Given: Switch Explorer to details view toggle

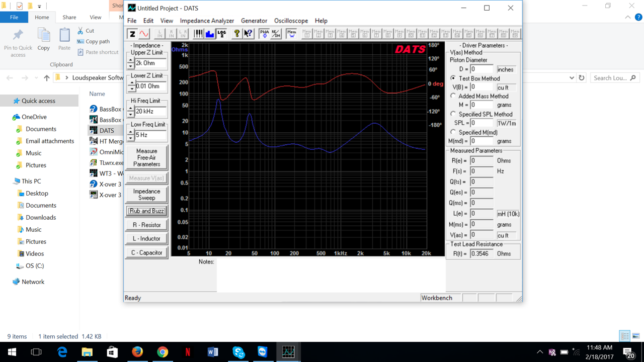Looking at the screenshot, I should (625, 336).
